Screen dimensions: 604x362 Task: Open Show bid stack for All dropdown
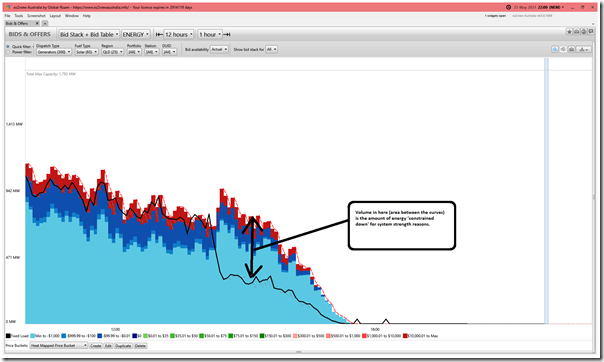[271, 49]
